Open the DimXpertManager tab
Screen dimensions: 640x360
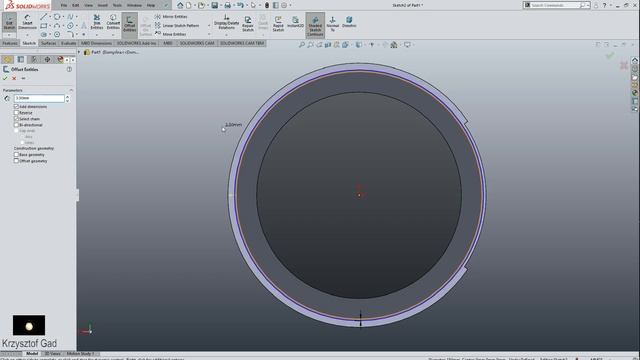click(47, 60)
